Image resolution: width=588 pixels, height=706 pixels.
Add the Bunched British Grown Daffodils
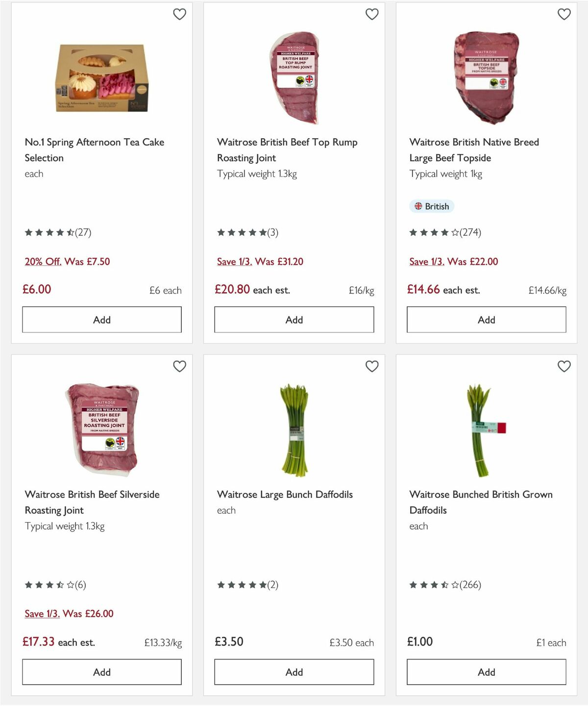point(486,672)
